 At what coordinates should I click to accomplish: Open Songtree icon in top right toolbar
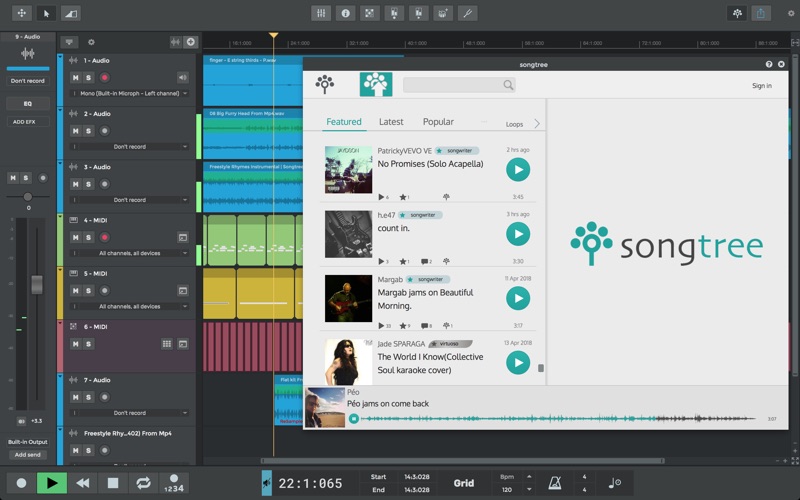coord(737,13)
